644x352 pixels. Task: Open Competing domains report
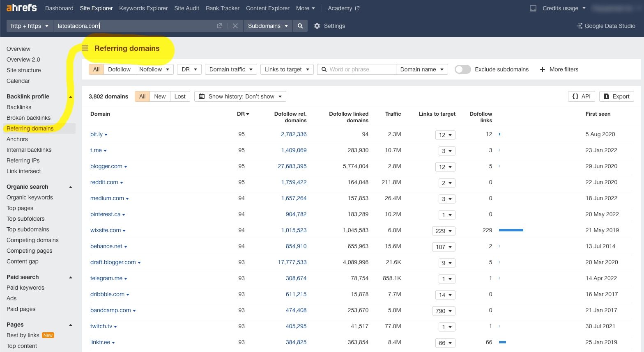32,240
